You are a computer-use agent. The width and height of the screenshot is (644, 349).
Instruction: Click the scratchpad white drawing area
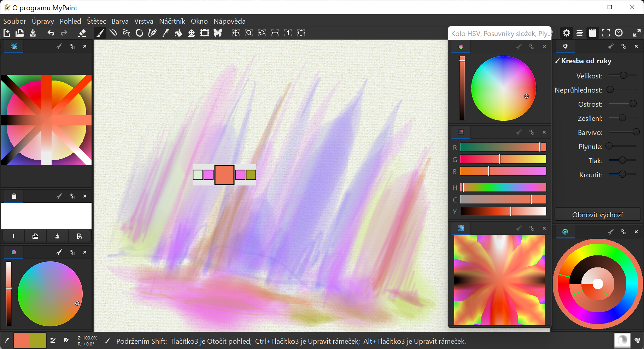point(46,216)
